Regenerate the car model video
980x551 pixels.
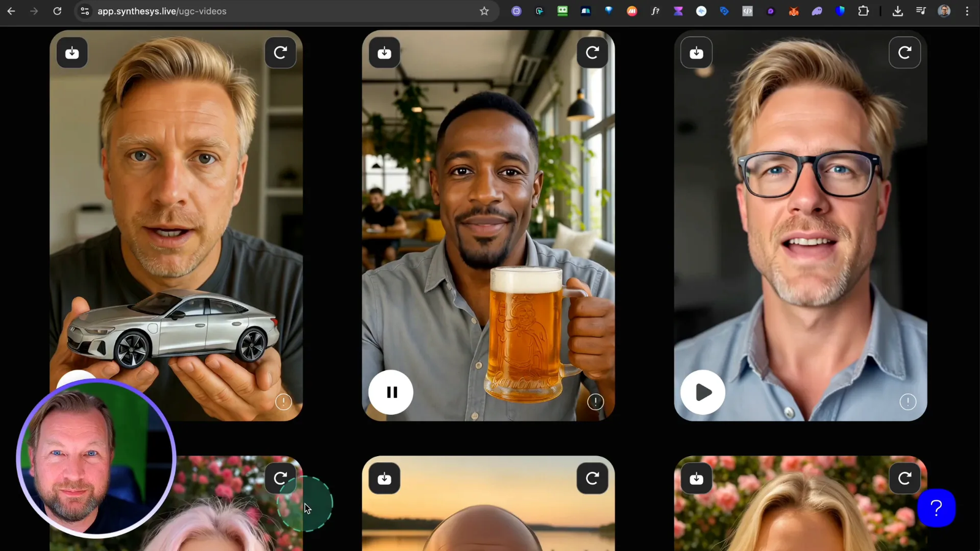coord(281,53)
